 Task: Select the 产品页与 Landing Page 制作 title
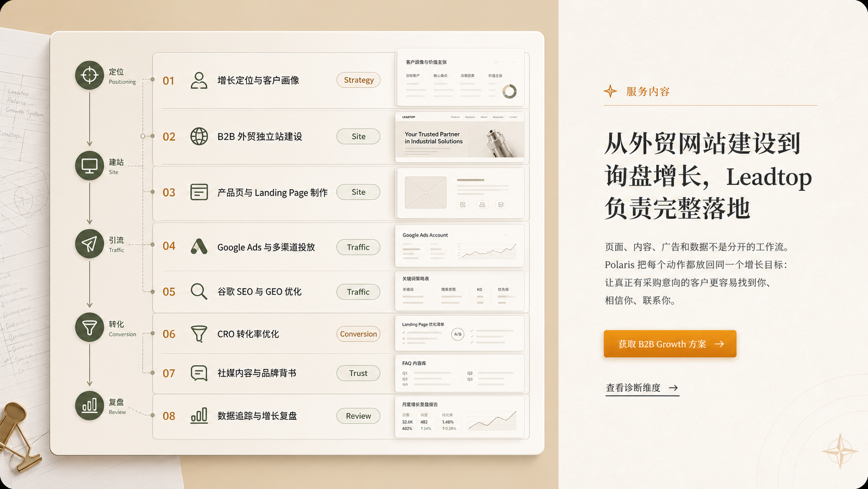click(273, 192)
